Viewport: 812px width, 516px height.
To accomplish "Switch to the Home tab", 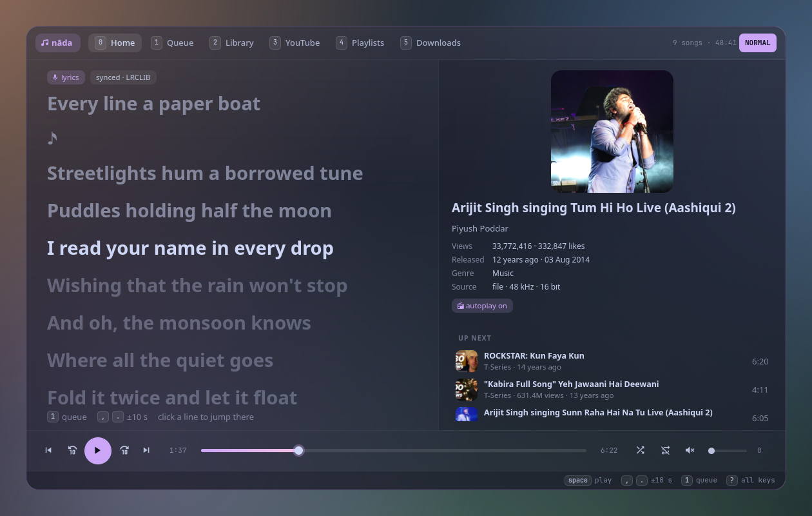I will pos(115,43).
